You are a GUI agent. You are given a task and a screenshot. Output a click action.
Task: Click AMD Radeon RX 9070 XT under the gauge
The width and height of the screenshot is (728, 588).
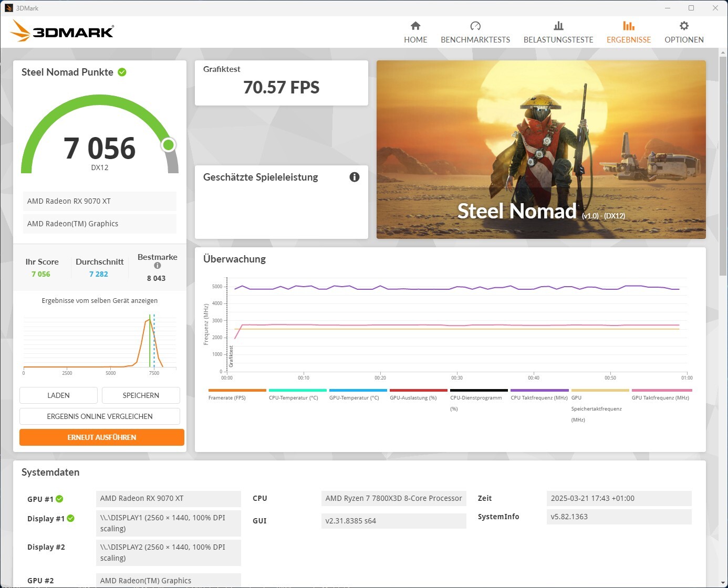click(99, 201)
